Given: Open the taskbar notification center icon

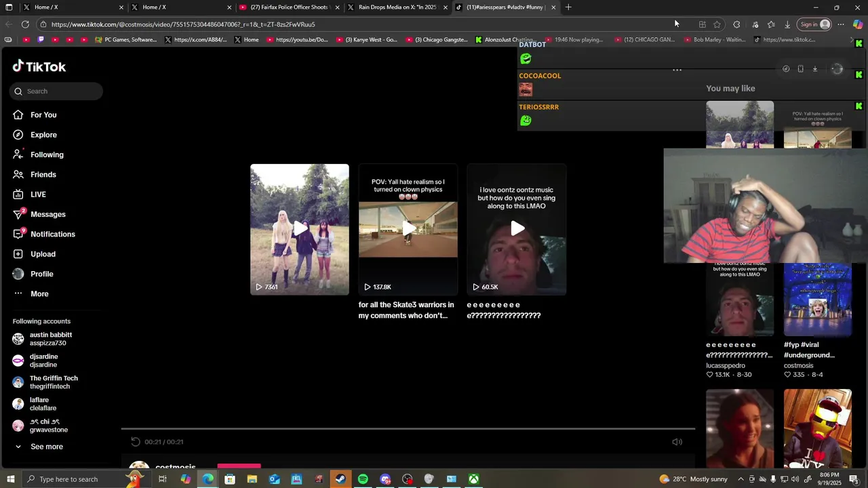Looking at the screenshot, I should pyautogui.click(x=854, y=479).
